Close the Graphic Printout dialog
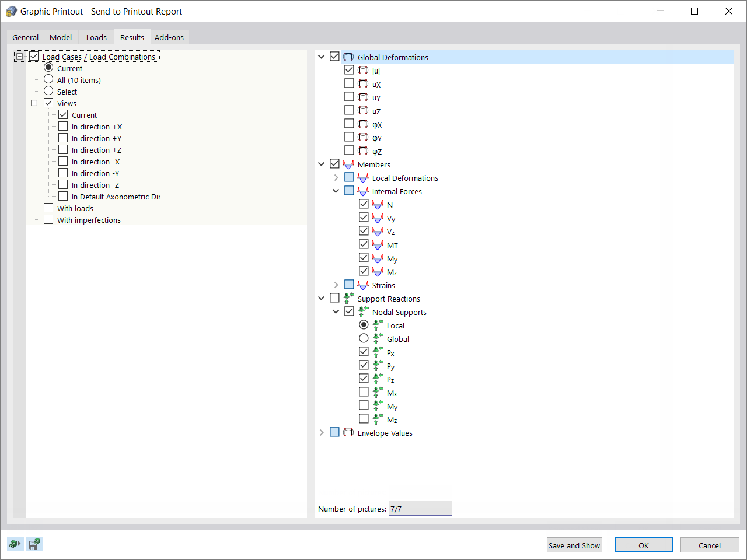 pos(729,11)
